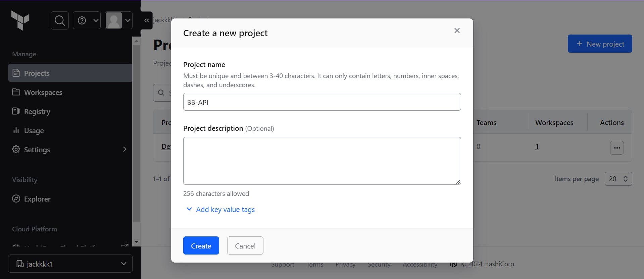The width and height of the screenshot is (644, 279).
Task: Click the Workspaces folder icon
Action: pyautogui.click(x=16, y=92)
